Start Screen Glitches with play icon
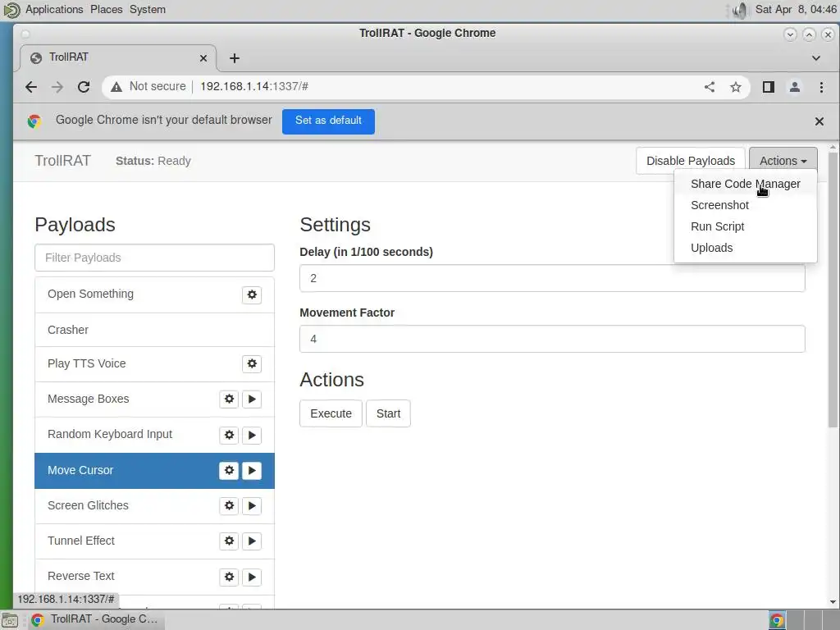 (x=252, y=505)
